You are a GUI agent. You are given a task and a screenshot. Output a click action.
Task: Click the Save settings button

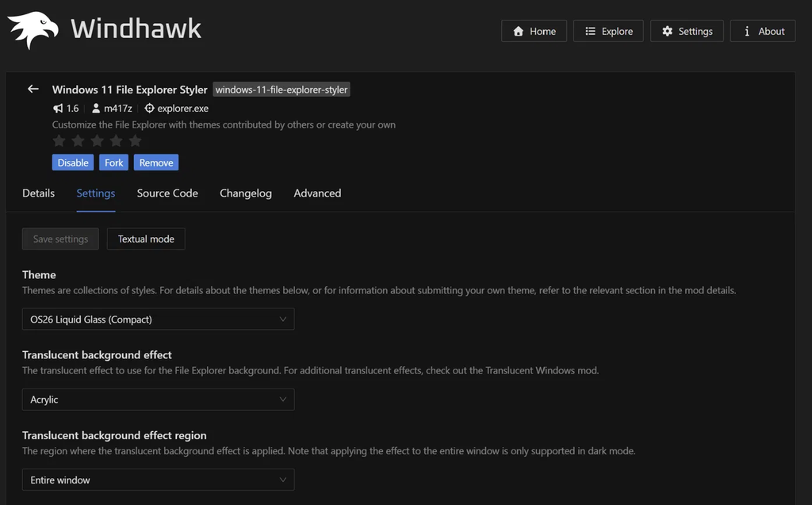point(60,239)
